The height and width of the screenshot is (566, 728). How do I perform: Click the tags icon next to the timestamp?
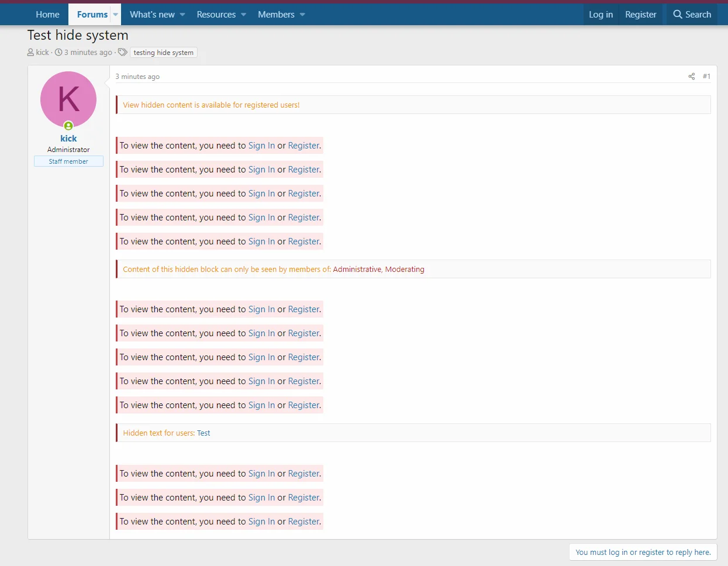click(x=122, y=52)
